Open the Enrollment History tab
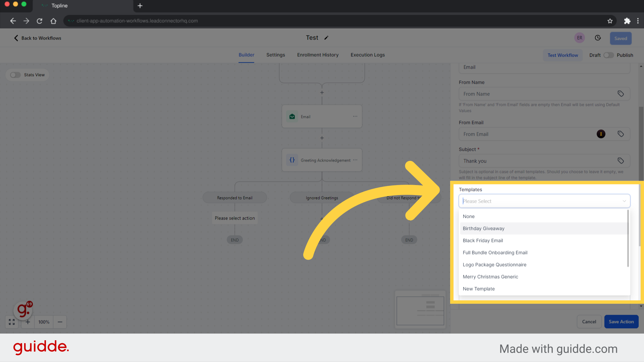Viewport: 644px width, 362px height. coord(318,55)
